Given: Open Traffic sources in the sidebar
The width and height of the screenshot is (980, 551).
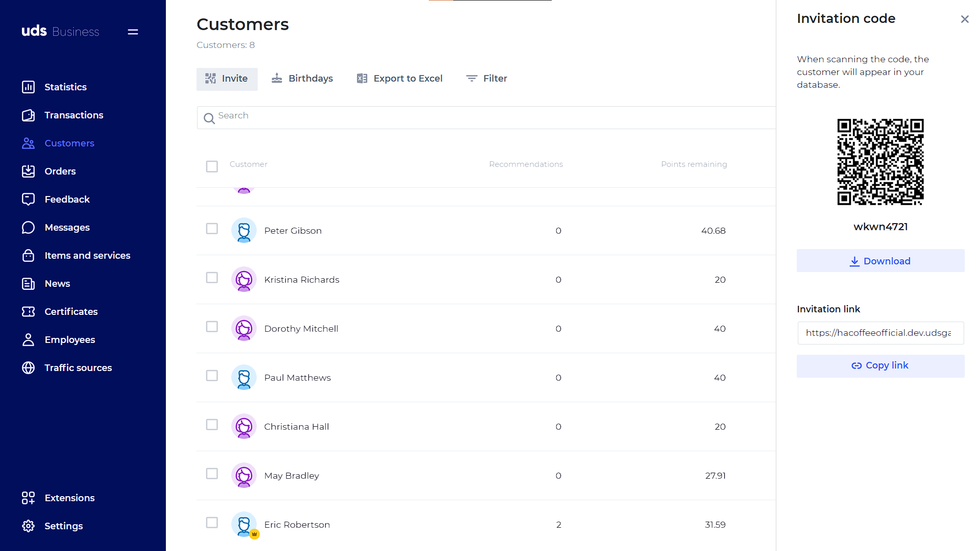Looking at the screenshot, I should click(x=78, y=368).
